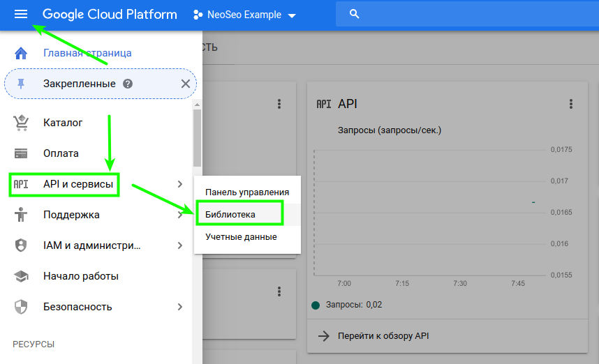Choose Панель управления in the submenu
The image size is (599, 364).
(x=247, y=192)
